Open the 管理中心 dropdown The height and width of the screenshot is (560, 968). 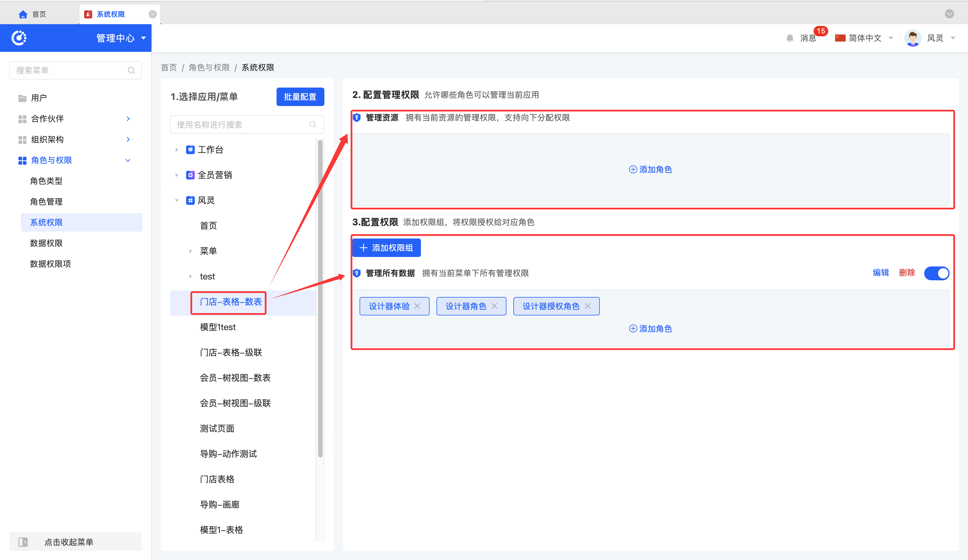[x=144, y=38]
